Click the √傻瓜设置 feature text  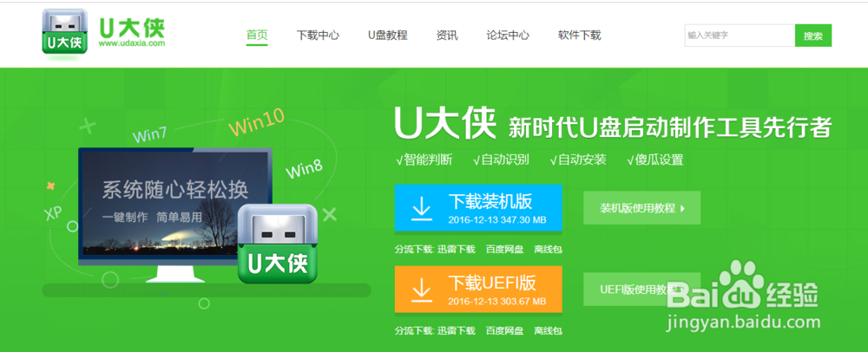click(654, 160)
